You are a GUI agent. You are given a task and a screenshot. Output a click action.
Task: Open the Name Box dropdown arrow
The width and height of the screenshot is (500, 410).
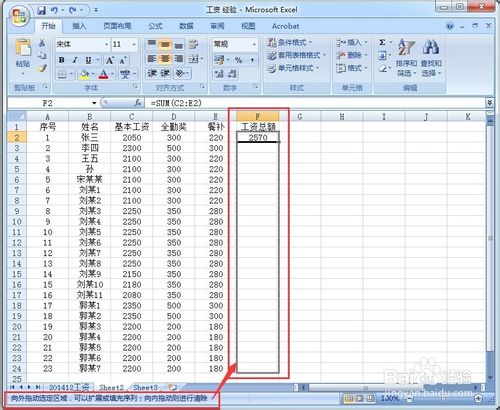94,103
